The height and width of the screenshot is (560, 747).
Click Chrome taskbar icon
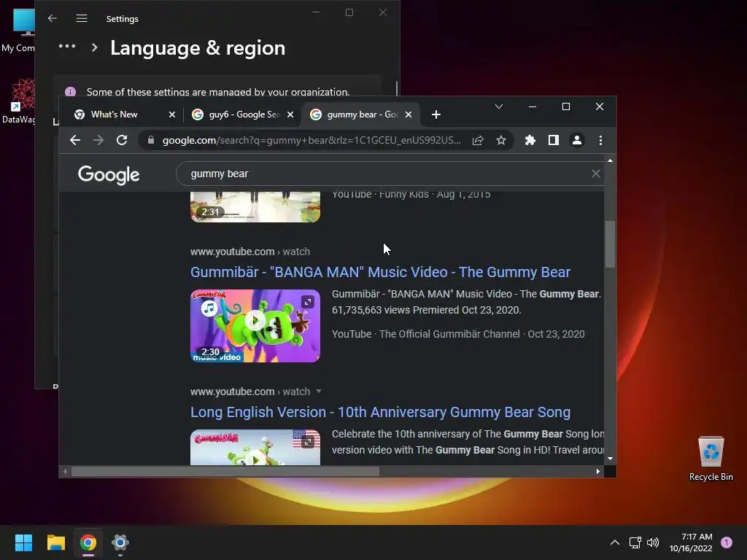[88, 542]
